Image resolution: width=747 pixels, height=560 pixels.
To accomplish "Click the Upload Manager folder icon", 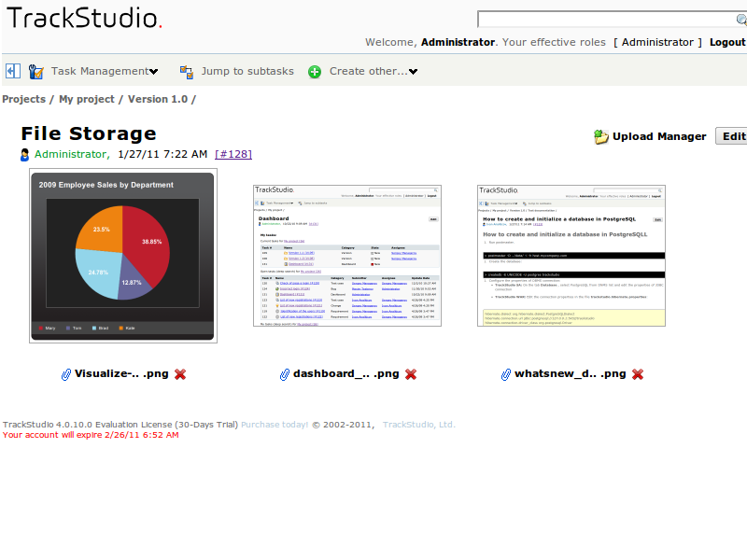I will [x=600, y=136].
